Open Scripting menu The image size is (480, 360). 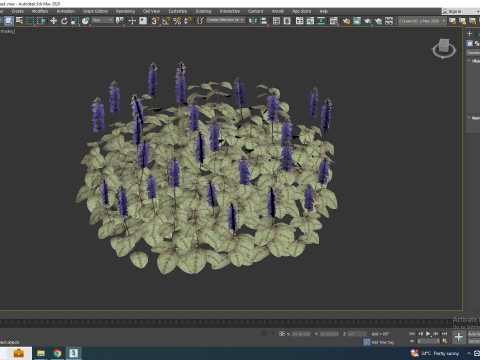[x=203, y=11]
